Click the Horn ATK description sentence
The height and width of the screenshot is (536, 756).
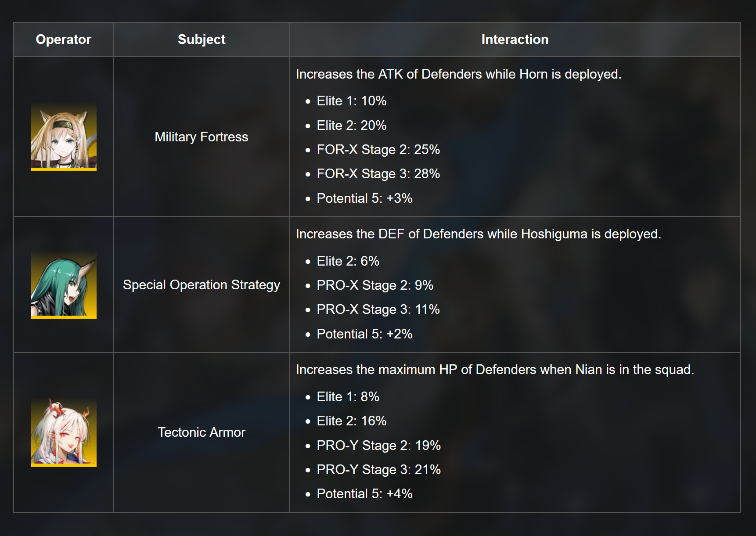(458, 74)
